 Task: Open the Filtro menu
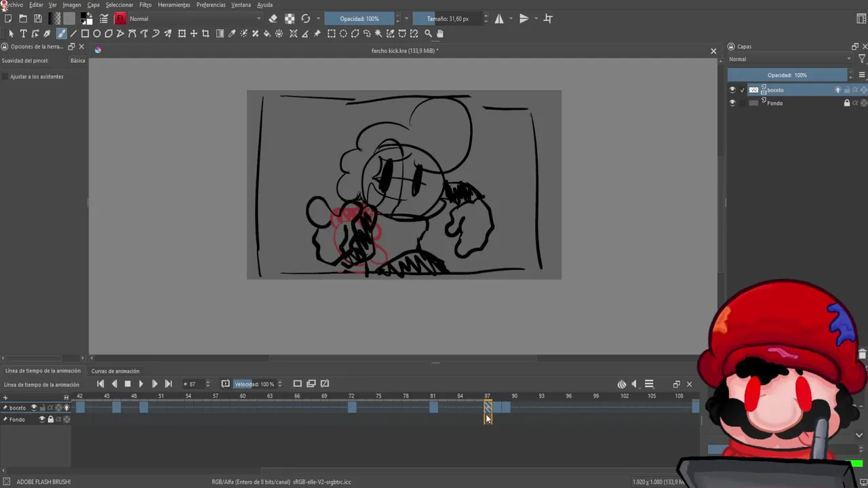[x=145, y=5]
